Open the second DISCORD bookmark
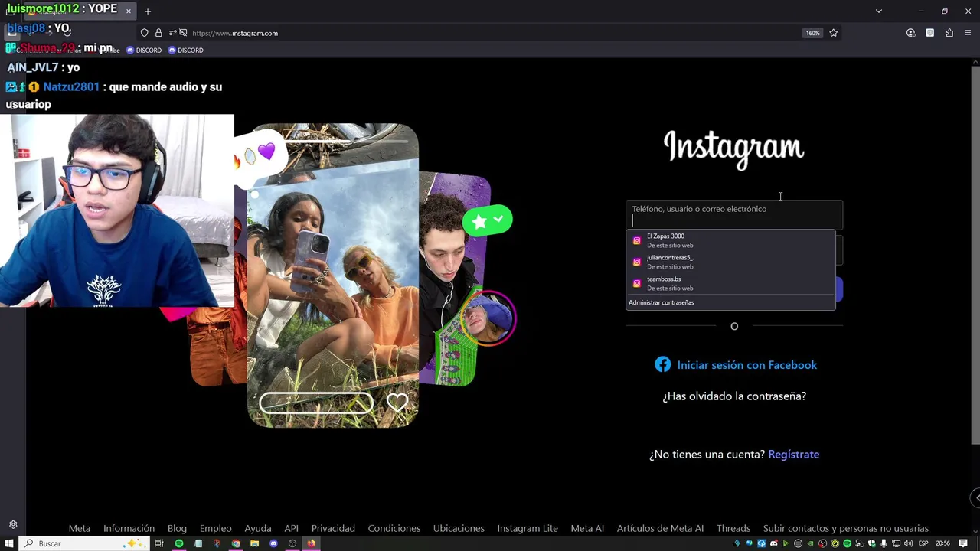Viewport: 980px width, 551px height. 185,50
